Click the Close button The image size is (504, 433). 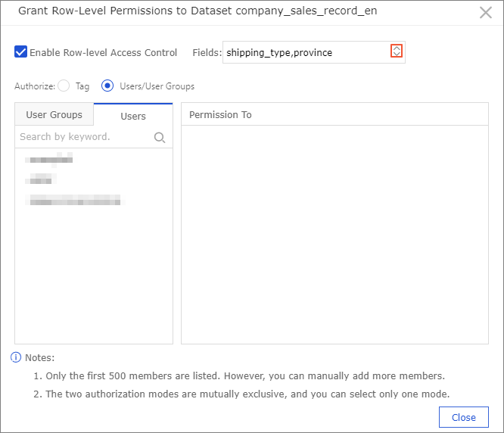pos(463,417)
